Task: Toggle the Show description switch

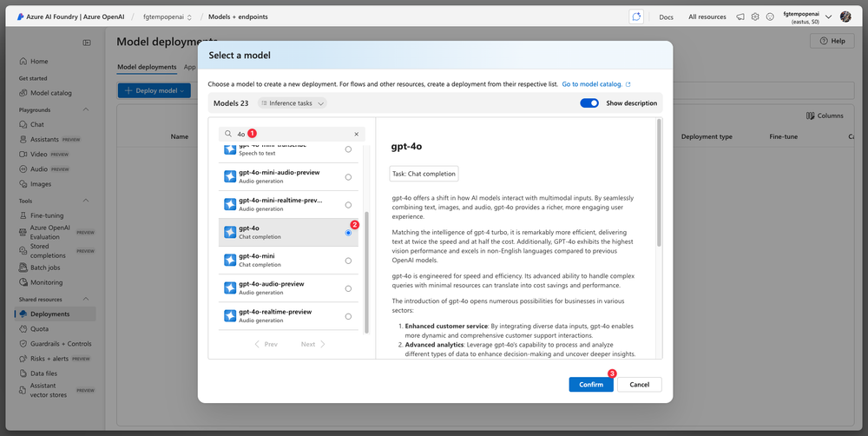Action: (589, 103)
